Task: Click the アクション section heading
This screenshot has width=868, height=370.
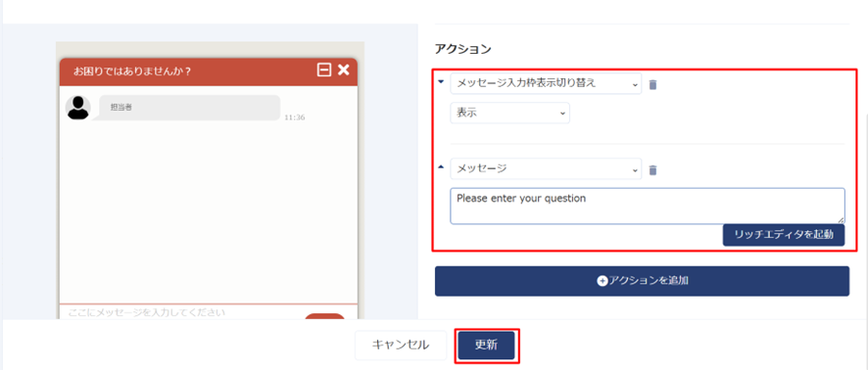Action: (x=462, y=49)
